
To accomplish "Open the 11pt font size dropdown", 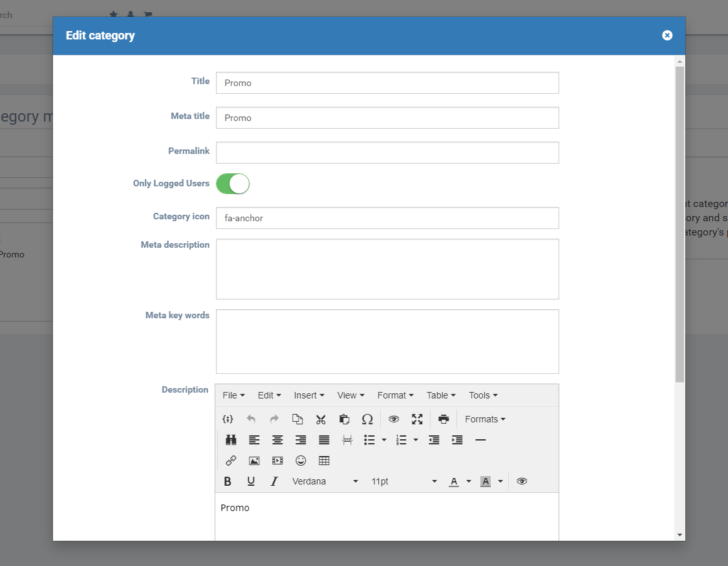I will tap(404, 481).
